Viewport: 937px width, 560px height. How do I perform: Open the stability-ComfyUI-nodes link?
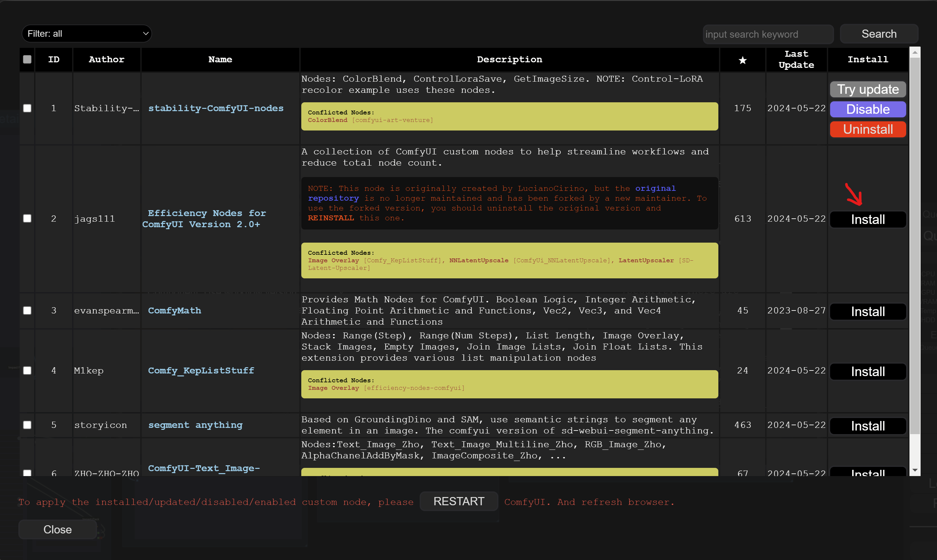point(216,108)
